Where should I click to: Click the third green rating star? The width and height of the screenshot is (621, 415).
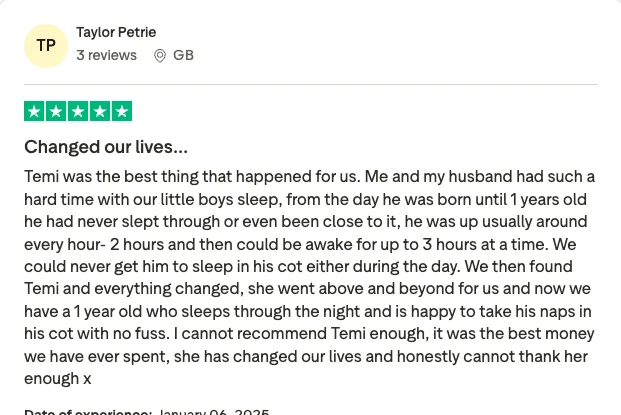(x=78, y=111)
